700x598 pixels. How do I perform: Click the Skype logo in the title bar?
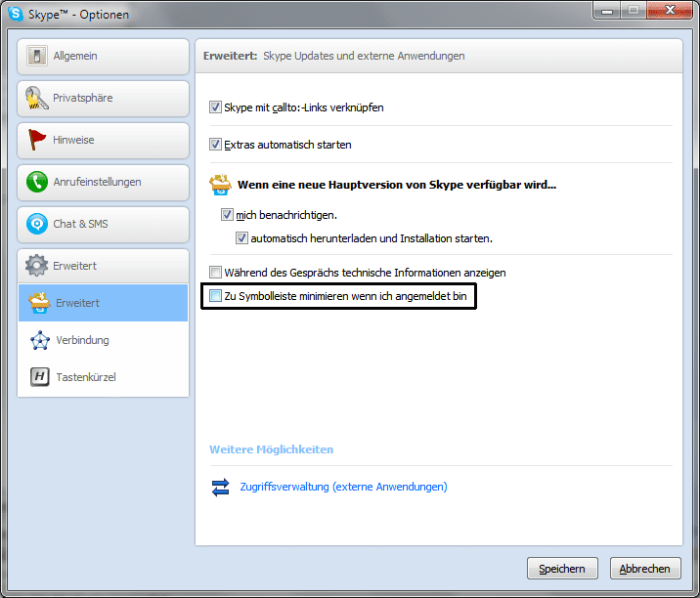pyautogui.click(x=16, y=14)
